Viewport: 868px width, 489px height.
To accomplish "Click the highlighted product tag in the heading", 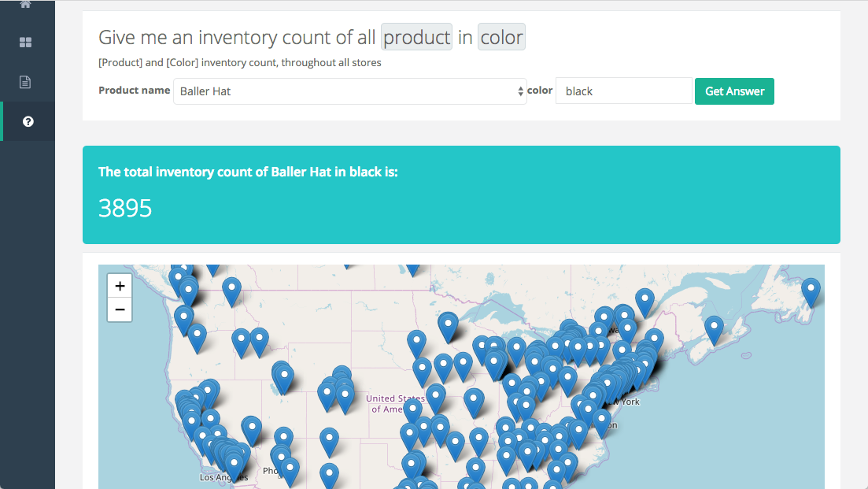I will [416, 37].
